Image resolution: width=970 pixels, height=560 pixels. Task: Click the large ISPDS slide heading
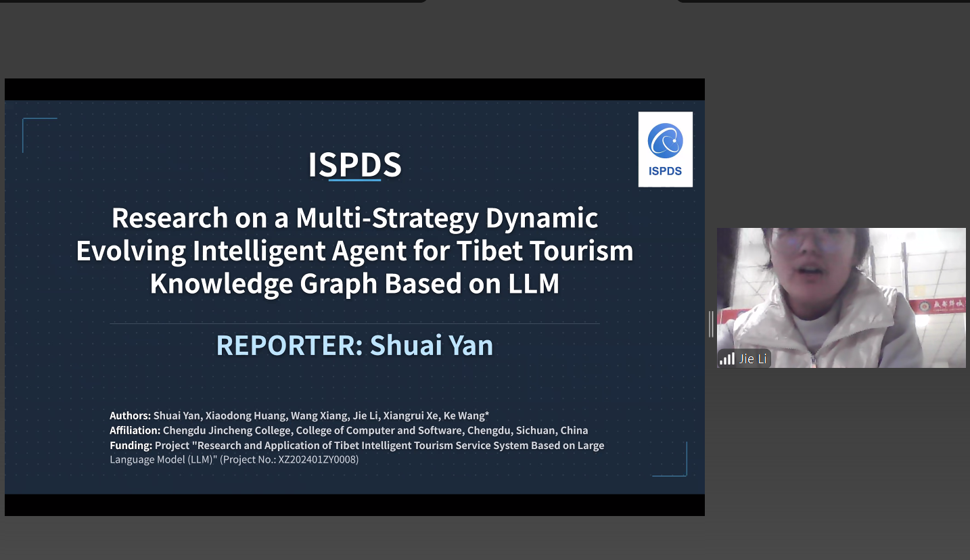(x=354, y=165)
